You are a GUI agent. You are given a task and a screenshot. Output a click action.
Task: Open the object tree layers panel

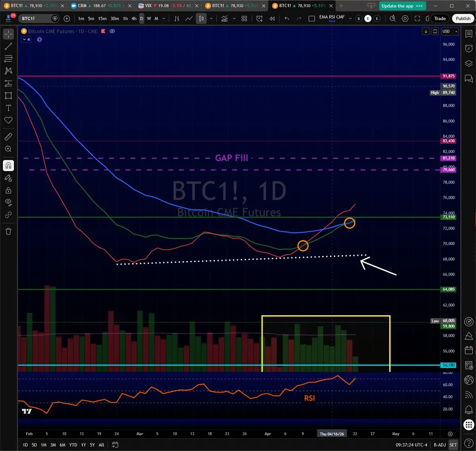(468, 64)
